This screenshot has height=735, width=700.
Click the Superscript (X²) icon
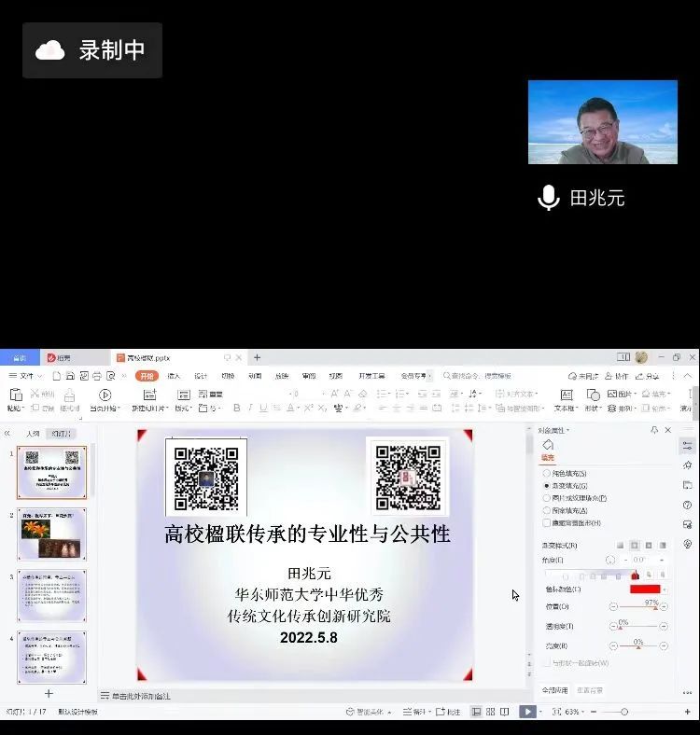pyautogui.click(x=308, y=408)
